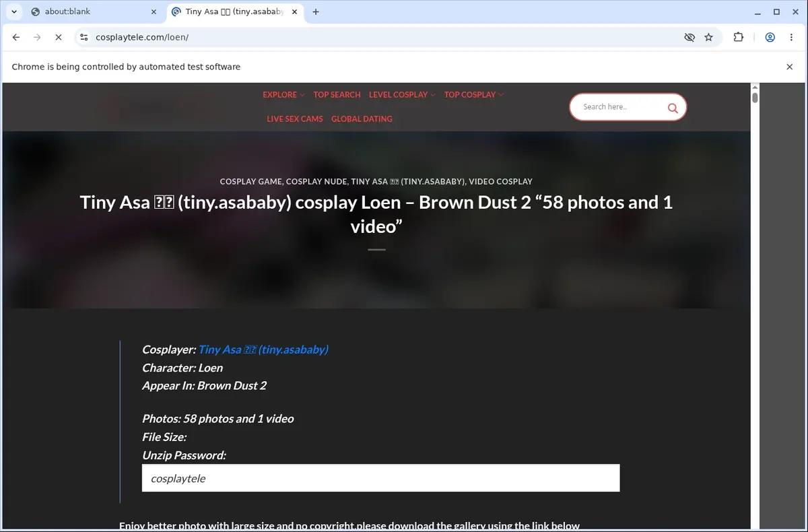Open the COSPLAY NUDE category link
808x532 pixels.
pyautogui.click(x=316, y=182)
